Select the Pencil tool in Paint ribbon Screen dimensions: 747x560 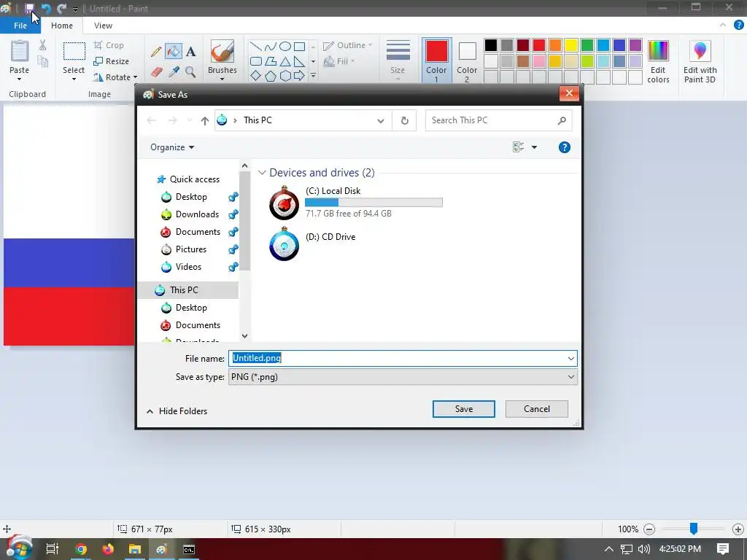[x=156, y=52]
